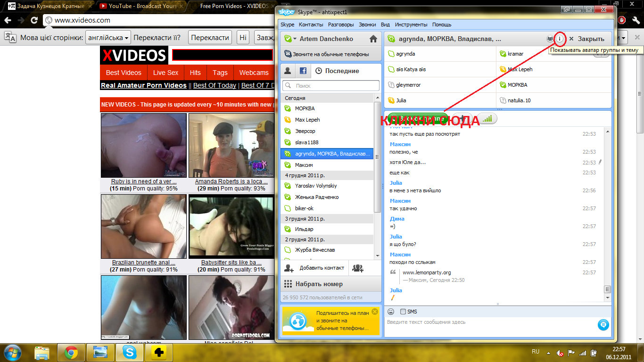Click participant kramar in the group header
The width and height of the screenshot is (644, 362).
click(515, 54)
